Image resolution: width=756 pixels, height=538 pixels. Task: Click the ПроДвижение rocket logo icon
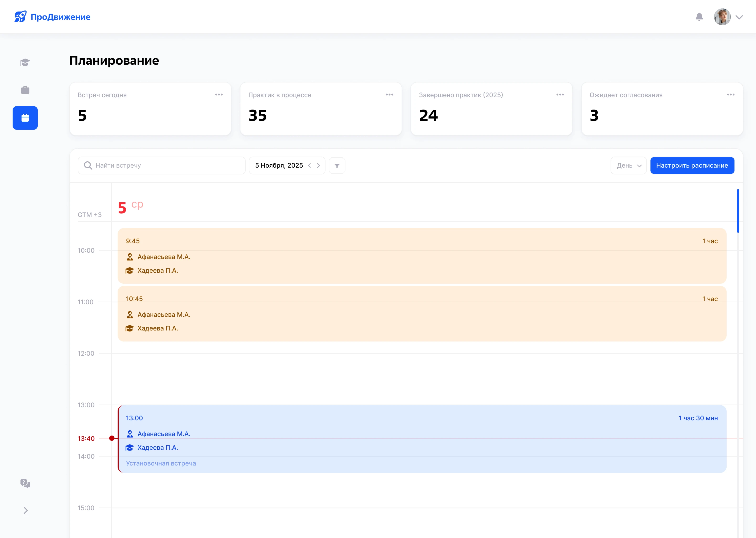pos(20,17)
